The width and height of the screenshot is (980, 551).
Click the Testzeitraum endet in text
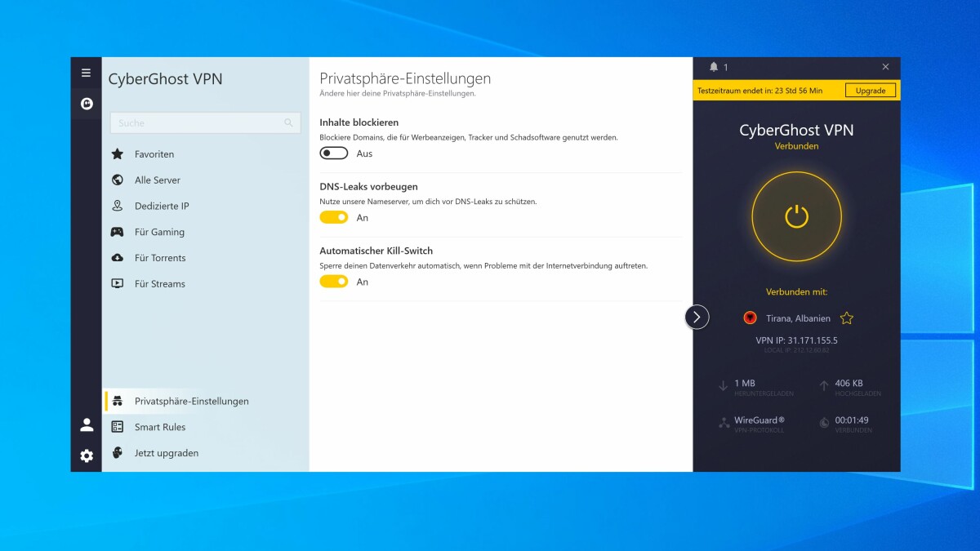point(759,91)
